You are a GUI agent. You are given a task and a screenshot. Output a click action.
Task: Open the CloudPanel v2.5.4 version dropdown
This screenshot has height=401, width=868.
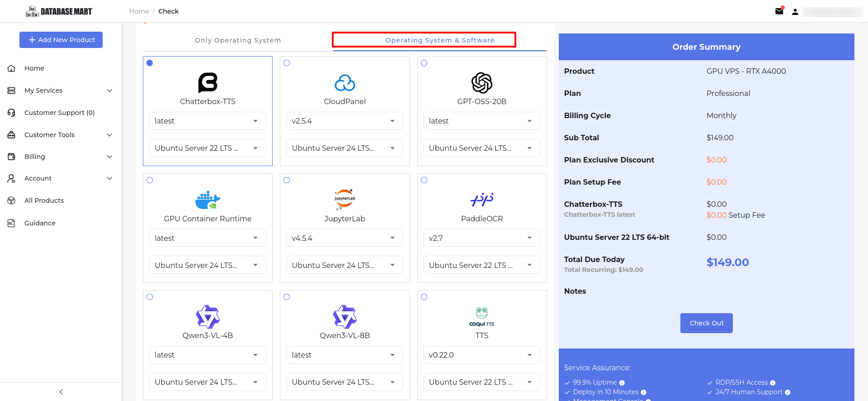coord(345,121)
